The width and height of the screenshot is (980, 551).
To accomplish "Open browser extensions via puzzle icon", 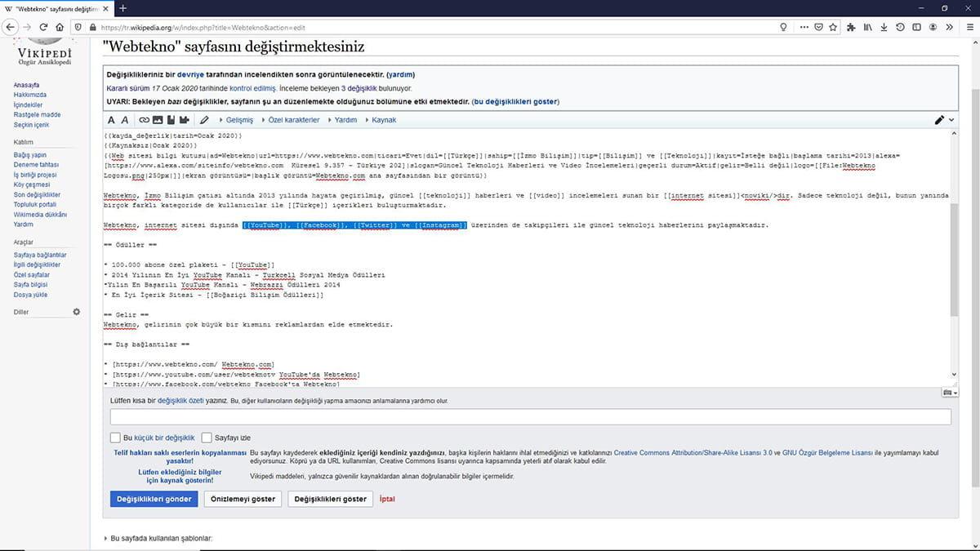I will [x=850, y=27].
